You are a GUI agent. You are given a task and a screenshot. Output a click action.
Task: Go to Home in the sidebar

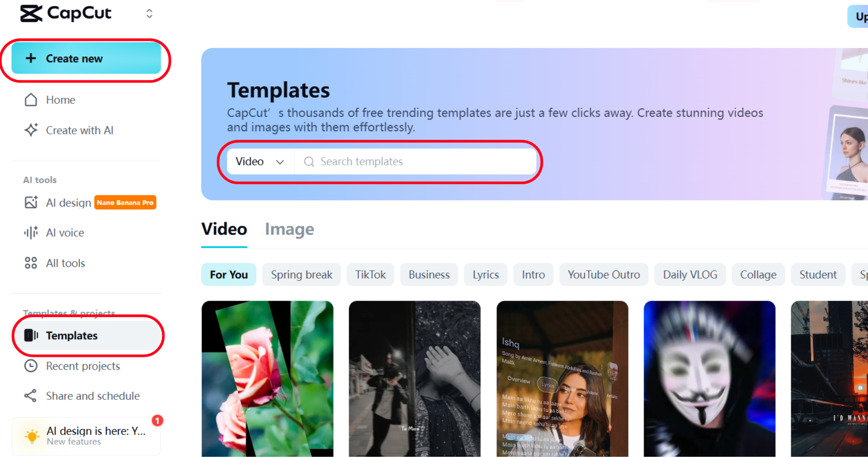(60, 100)
